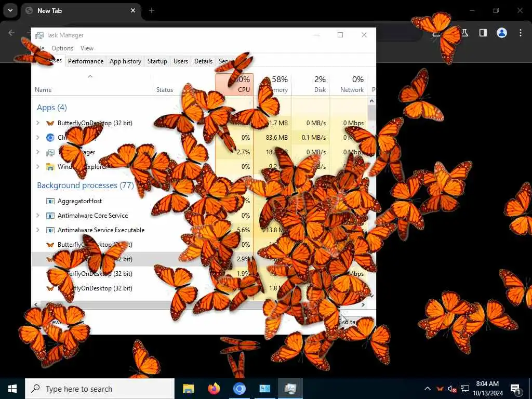This screenshot has height=399, width=532.
Task: Sort processes by Name column
Action: click(x=92, y=85)
